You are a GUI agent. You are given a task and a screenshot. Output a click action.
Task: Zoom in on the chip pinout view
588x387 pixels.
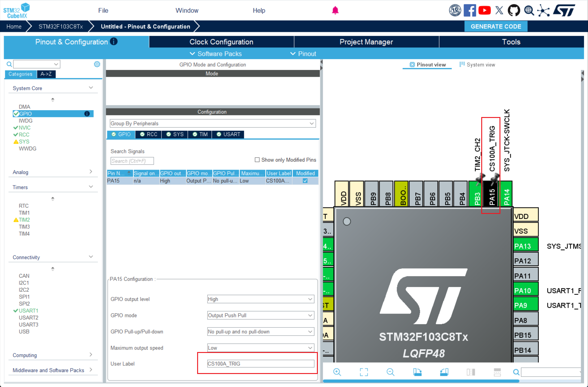click(x=337, y=372)
